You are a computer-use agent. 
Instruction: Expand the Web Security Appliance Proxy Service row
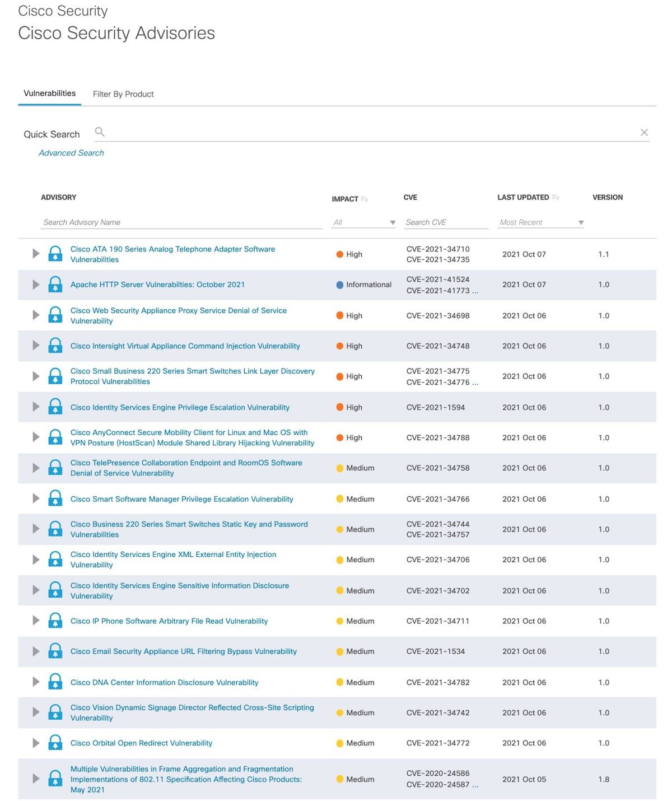tap(36, 315)
